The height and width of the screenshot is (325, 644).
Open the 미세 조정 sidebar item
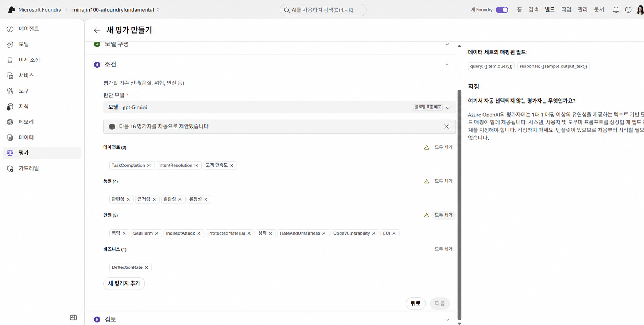pyautogui.click(x=42, y=60)
